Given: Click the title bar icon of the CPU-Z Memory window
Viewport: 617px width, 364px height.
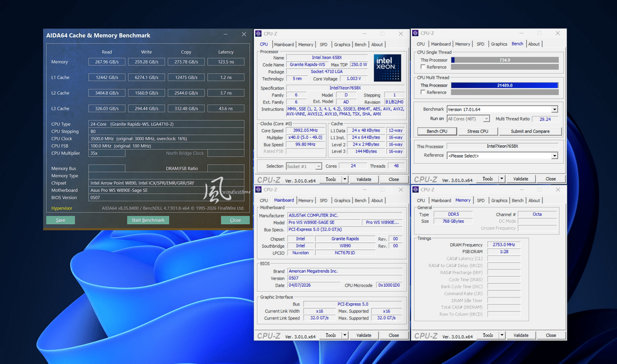Looking at the screenshot, I should [x=416, y=189].
